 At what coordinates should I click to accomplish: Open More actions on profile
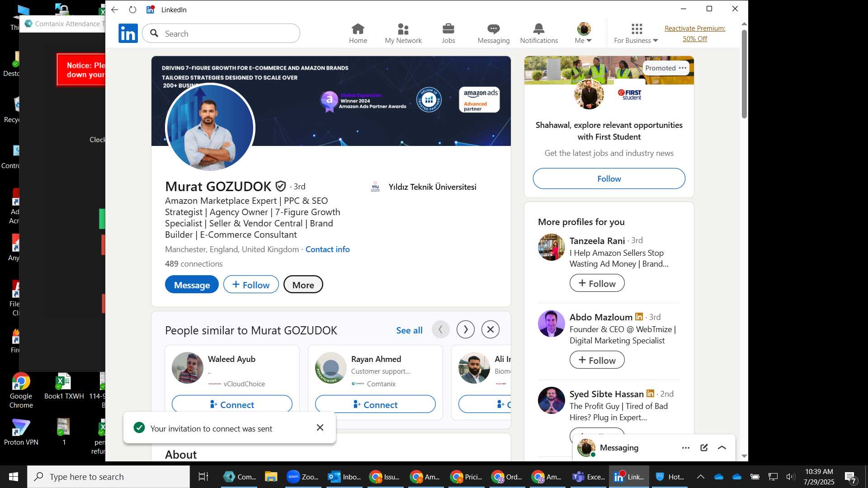(x=303, y=285)
